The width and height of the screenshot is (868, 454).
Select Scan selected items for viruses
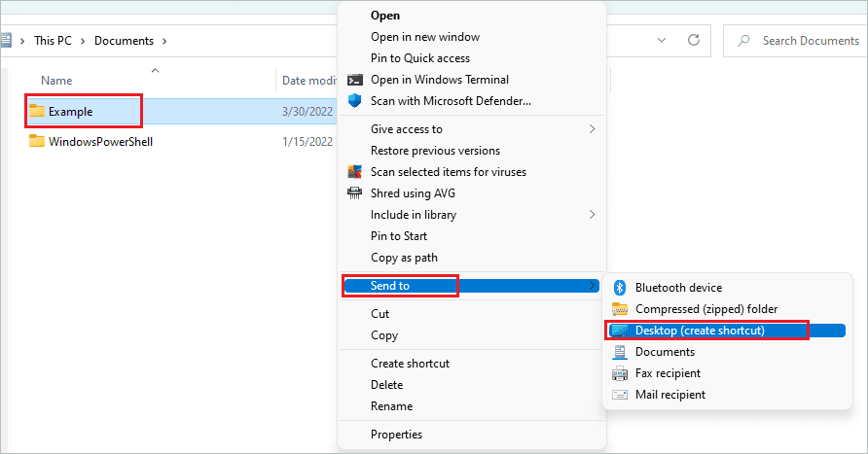tap(449, 172)
